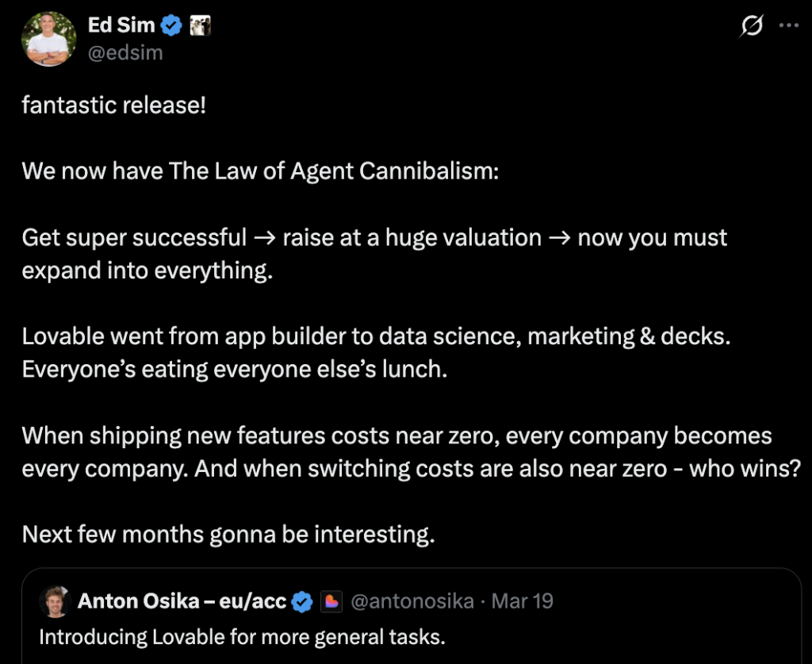Open the three-dot more options menu

[x=789, y=25]
